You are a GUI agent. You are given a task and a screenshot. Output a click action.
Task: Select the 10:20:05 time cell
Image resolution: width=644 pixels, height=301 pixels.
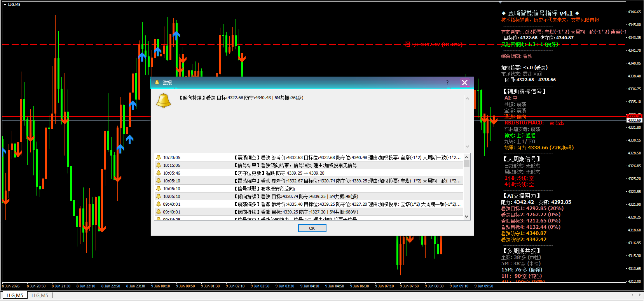pos(171,157)
